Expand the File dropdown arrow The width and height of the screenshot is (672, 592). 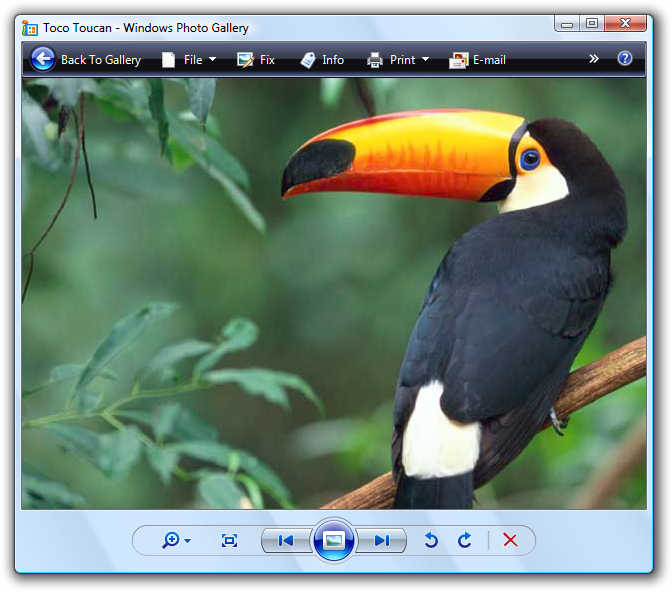click(x=212, y=60)
